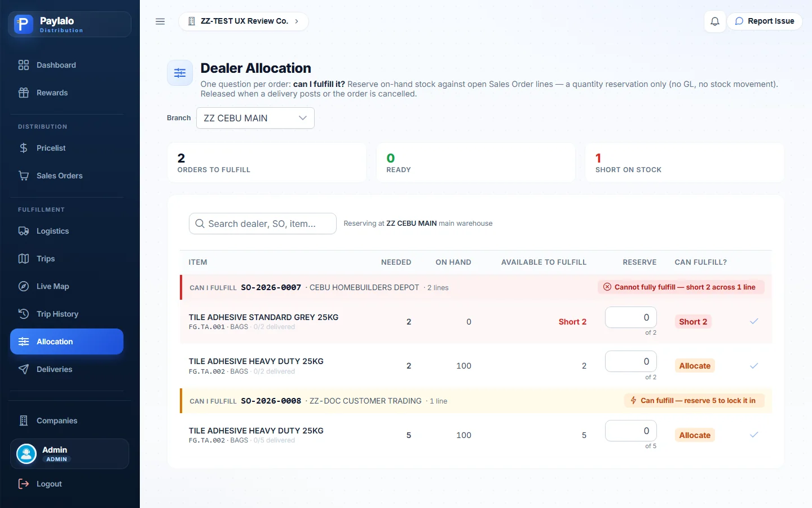
Task: Click the Trips map icon
Action: click(24, 259)
